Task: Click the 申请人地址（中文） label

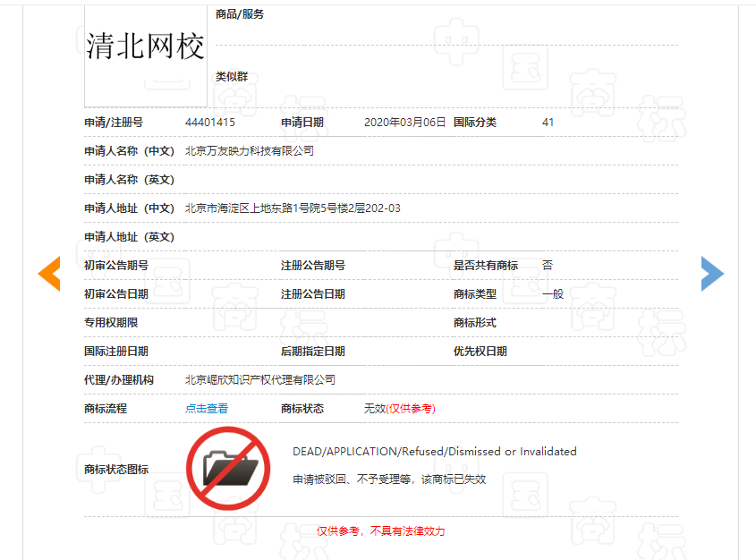Action: [x=129, y=208]
